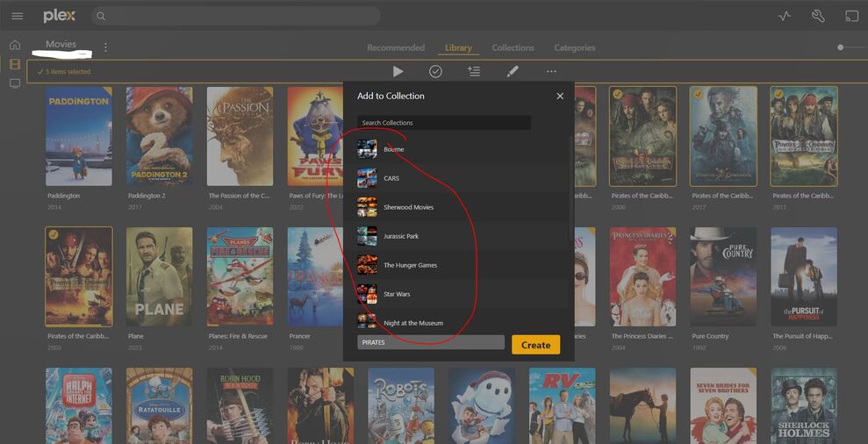Click the Plane movie poster
The height and width of the screenshot is (444, 868).
coord(160,276)
